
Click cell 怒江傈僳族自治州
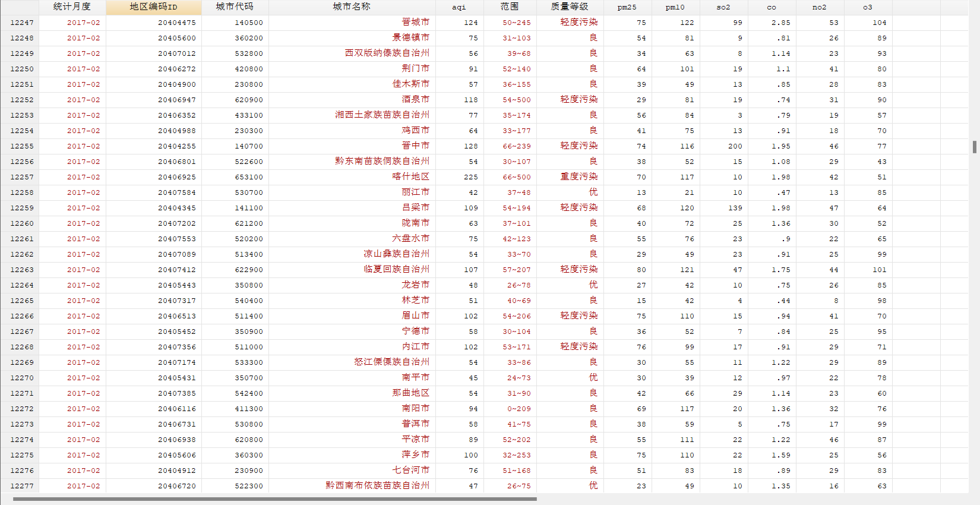coord(352,362)
